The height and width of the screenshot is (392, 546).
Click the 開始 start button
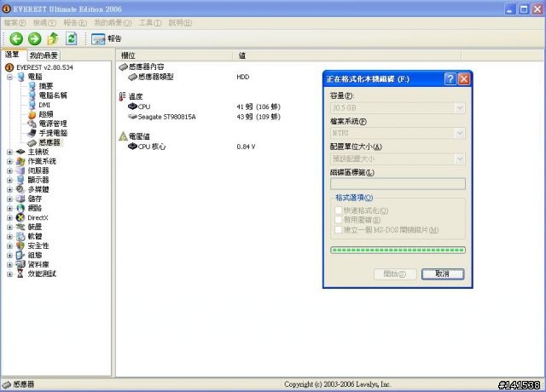395,274
